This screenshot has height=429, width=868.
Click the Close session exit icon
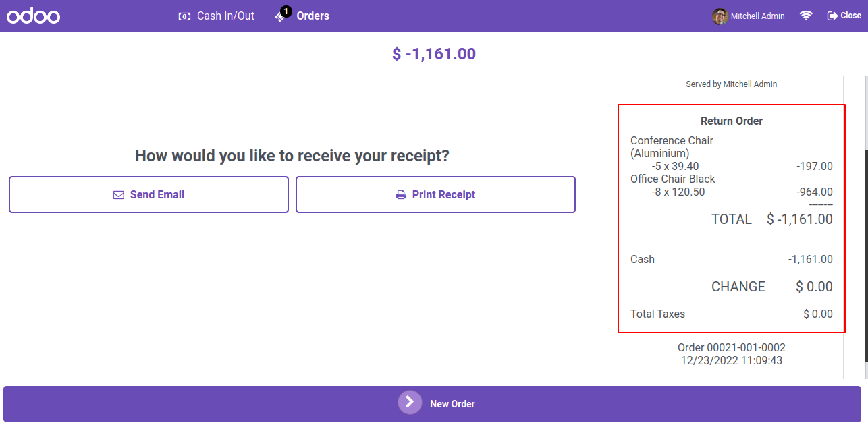pos(832,16)
